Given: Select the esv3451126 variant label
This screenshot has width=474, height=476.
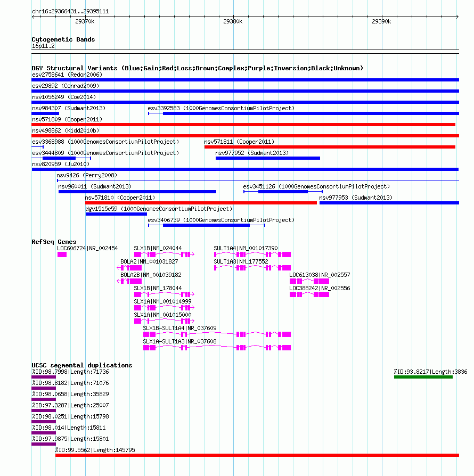Looking at the screenshot, I should [316, 187].
